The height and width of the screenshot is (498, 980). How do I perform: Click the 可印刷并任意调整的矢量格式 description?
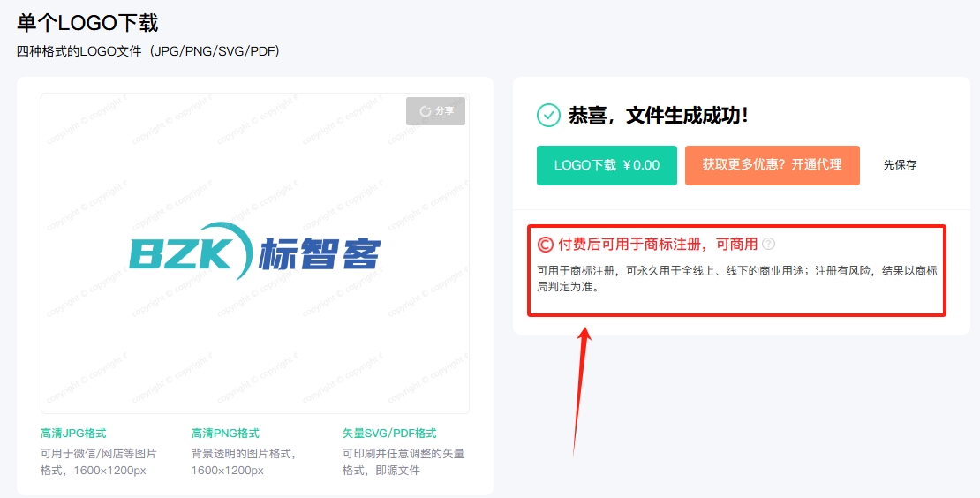(x=403, y=462)
